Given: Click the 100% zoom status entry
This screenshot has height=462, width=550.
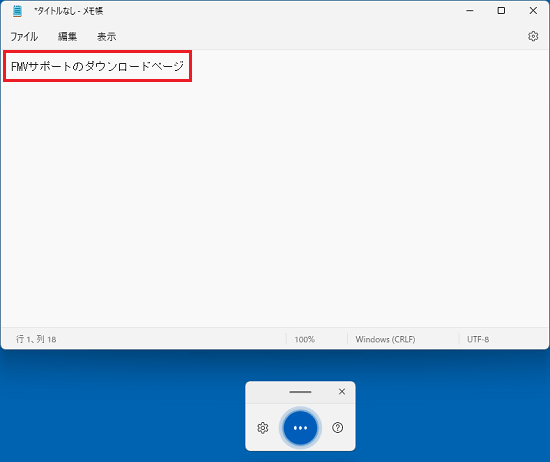Looking at the screenshot, I should click(x=304, y=339).
